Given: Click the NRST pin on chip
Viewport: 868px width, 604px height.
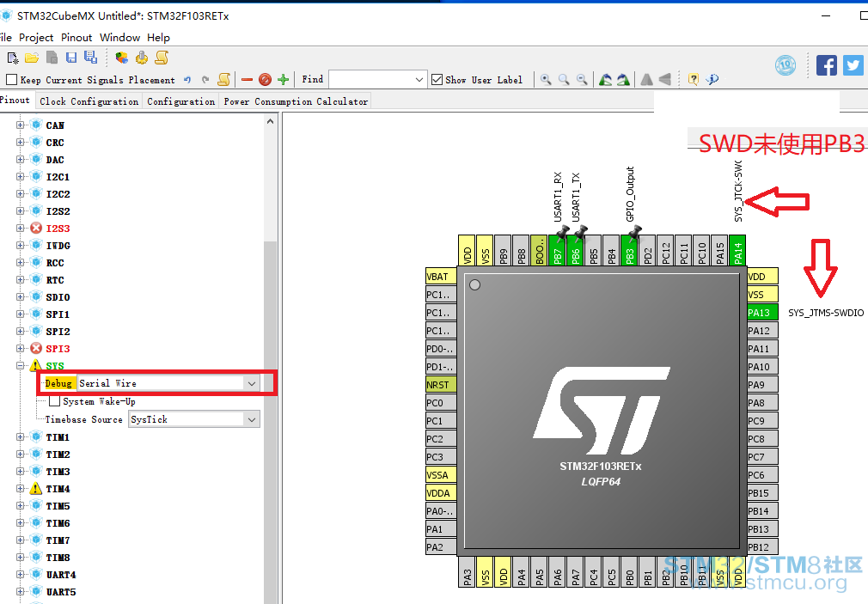Looking at the screenshot, I should point(441,384).
